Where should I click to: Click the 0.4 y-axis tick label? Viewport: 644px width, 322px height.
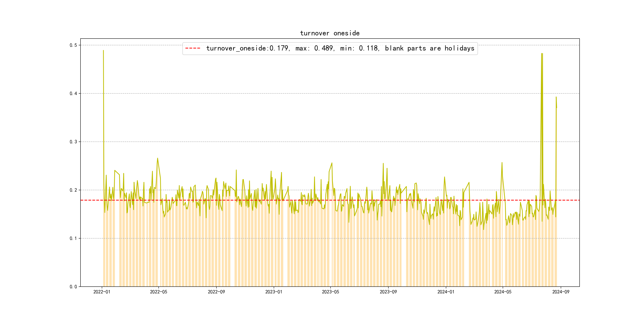(x=73, y=93)
